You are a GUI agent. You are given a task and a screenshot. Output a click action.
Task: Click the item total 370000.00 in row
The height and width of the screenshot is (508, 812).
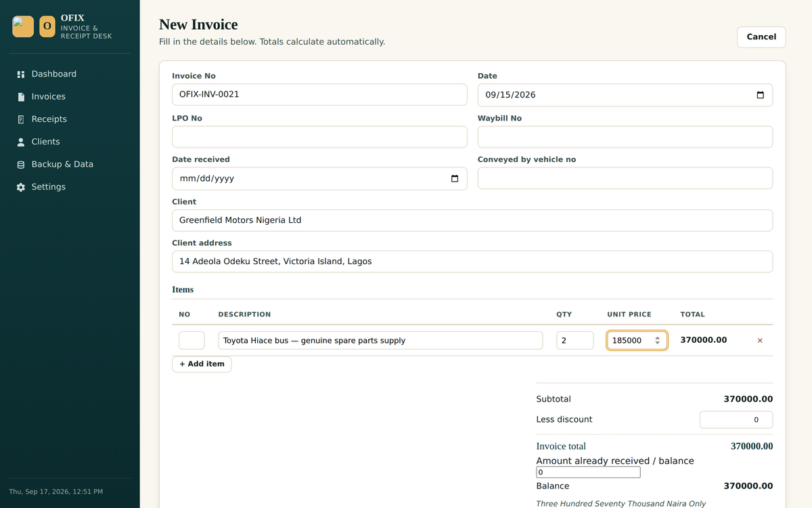[x=704, y=340]
